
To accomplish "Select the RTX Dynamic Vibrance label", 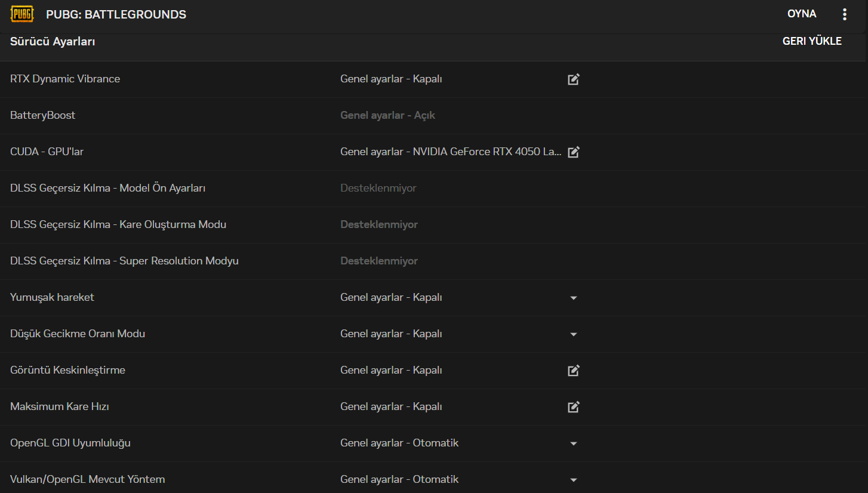I will 65,79.
